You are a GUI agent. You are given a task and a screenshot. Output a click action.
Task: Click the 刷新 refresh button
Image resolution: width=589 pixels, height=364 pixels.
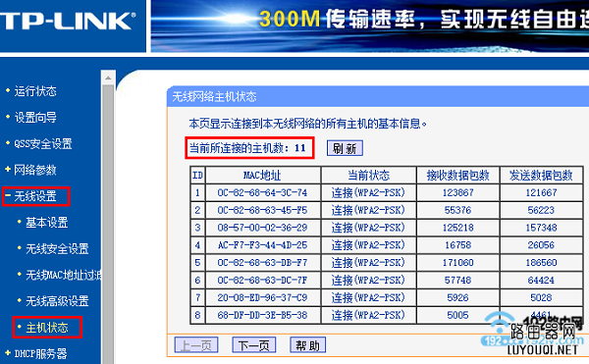point(345,148)
